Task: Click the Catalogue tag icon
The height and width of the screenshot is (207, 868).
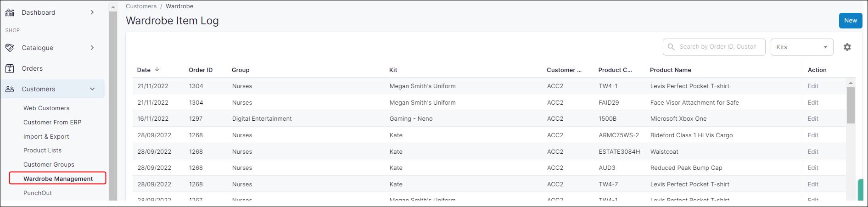Action: (10, 48)
